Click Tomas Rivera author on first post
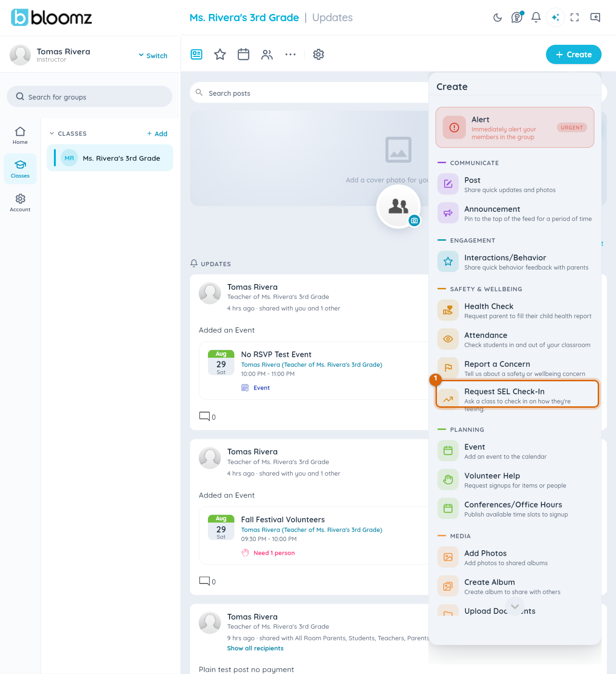This screenshot has height=674, width=616. [x=253, y=287]
